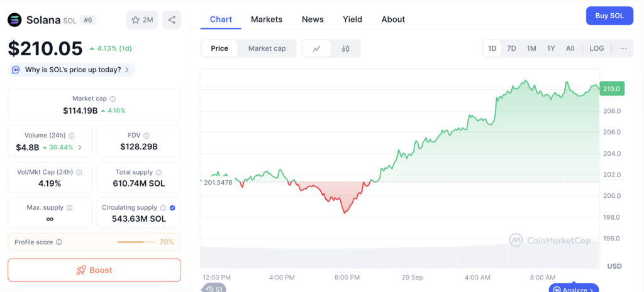Click verified badge beside Circulating supply
Viewport: 644px width, 292px height.
coord(172,208)
